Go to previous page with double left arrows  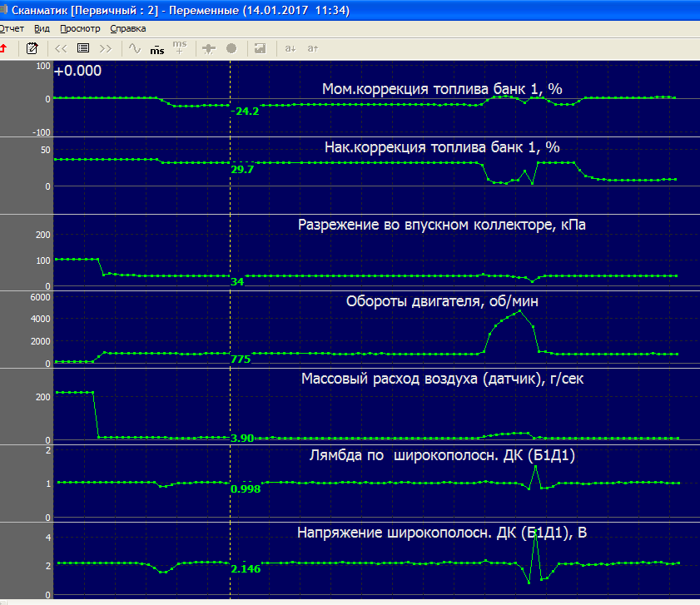tap(61, 48)
